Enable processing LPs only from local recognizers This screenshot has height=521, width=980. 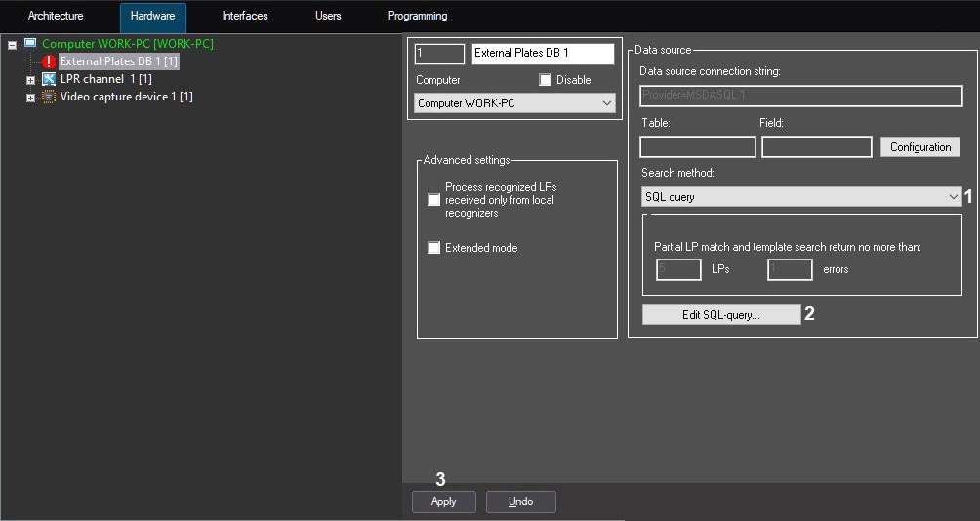point(434,200)
